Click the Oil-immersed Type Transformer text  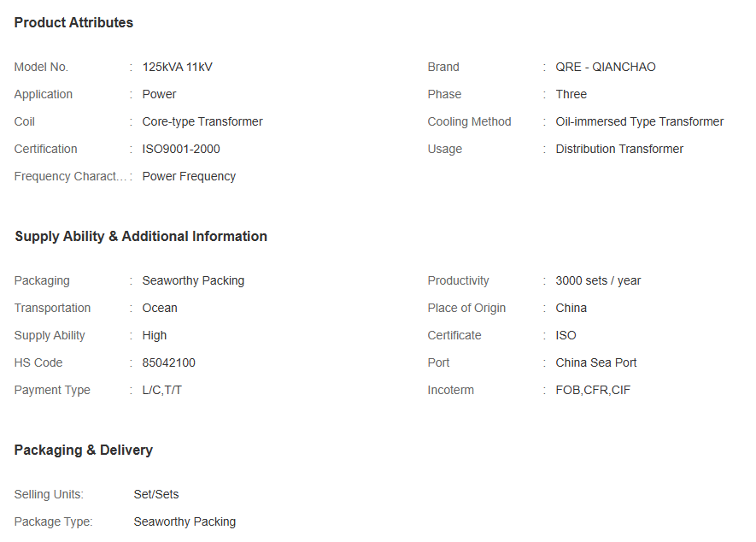tap(639, 121)
